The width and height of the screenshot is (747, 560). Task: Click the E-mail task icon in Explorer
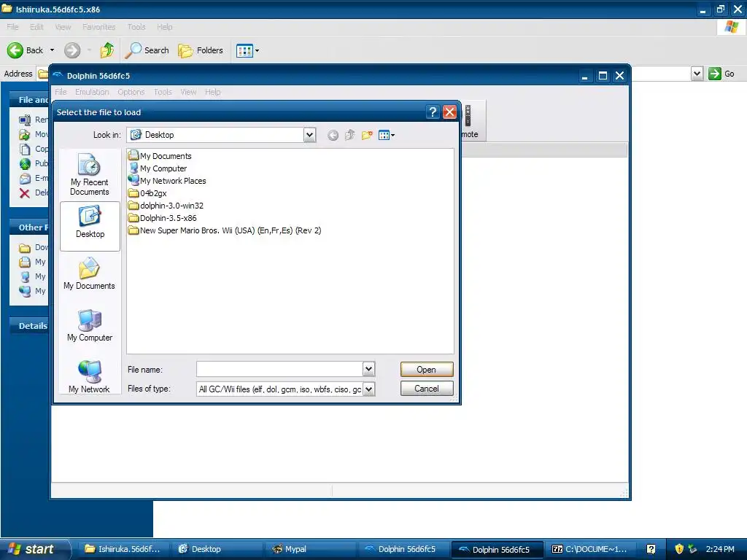[25, 179]
